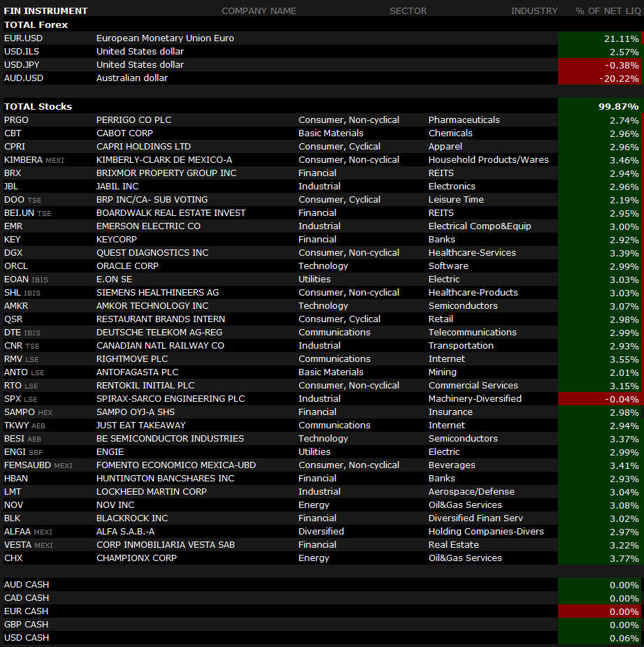
Task: Select the ALFAA MEXI ticker
Action: click(28, 532)
